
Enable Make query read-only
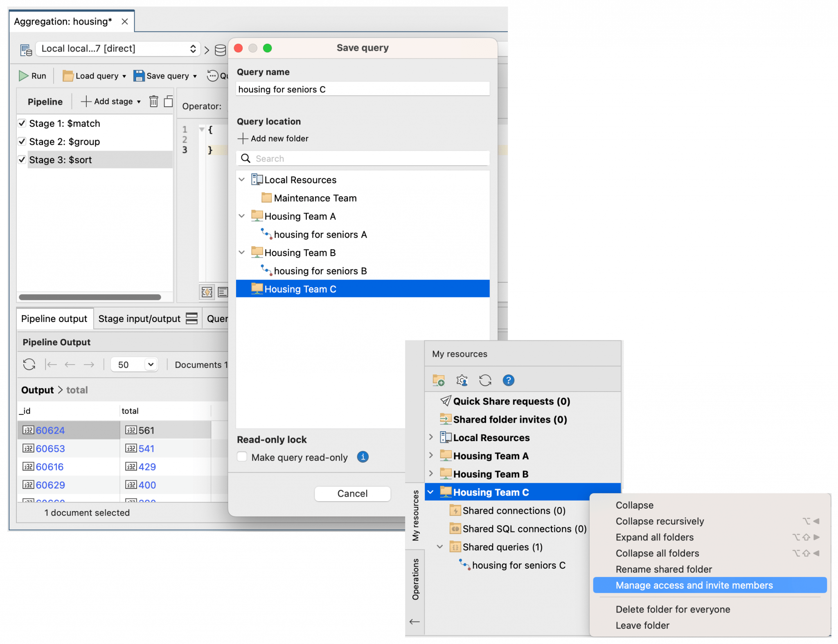click(x=242, y=457)
